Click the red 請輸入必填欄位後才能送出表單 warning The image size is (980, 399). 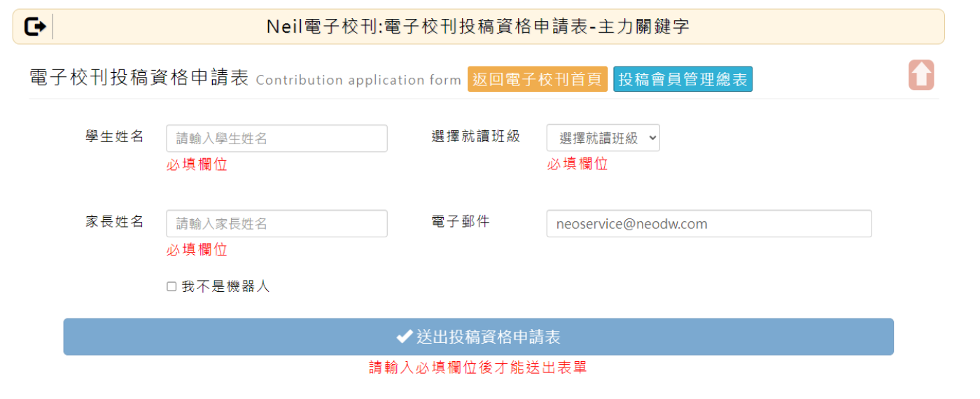tap(478, 367)
